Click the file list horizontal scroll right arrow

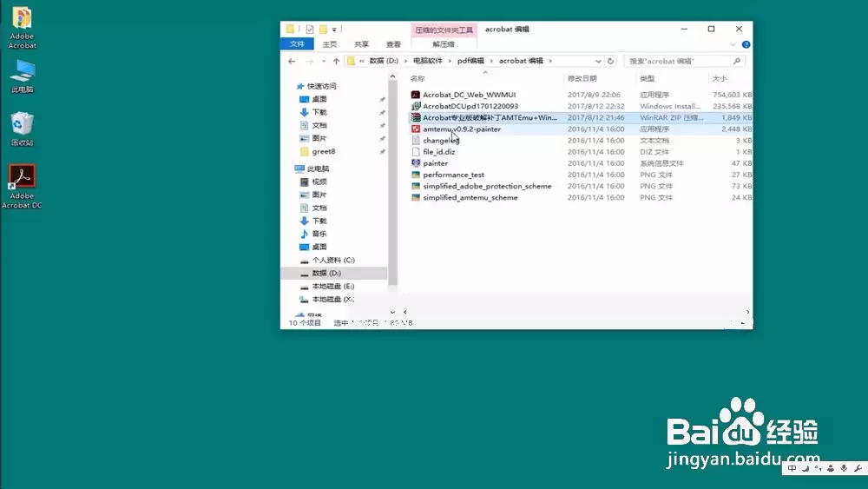(747, 313)
